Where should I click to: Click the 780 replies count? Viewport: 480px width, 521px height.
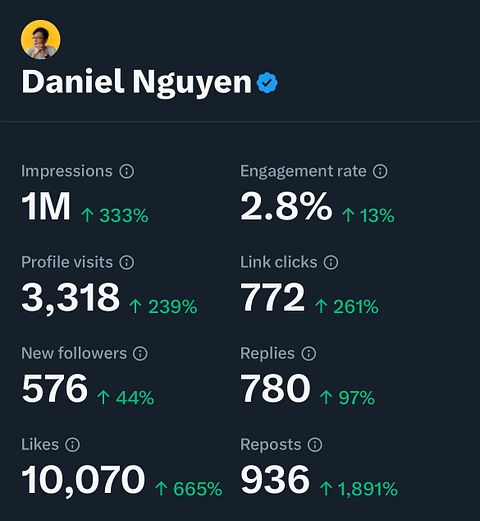(275, 388)
